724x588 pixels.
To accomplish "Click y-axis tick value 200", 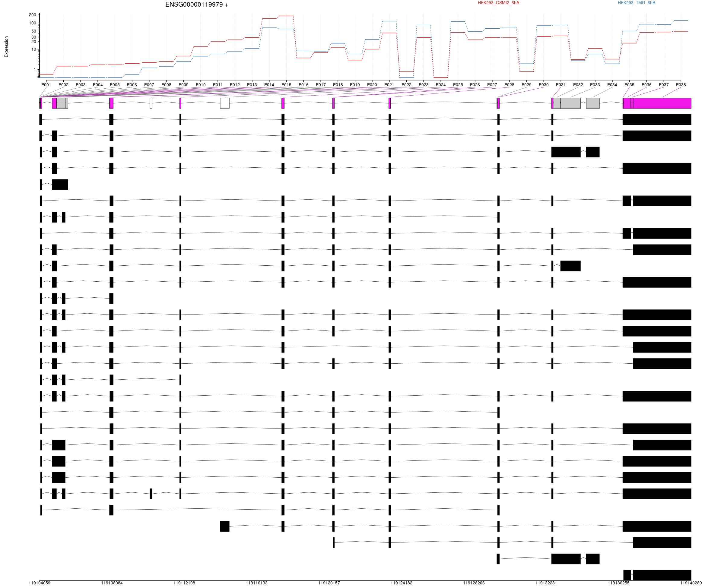I will pyautogui.click(x=33, y=15).
